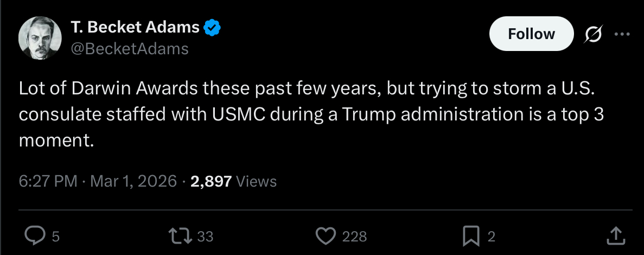View the 2,897 Views analytics
Viewport: 644px width, 255px height.
[234, 181]
